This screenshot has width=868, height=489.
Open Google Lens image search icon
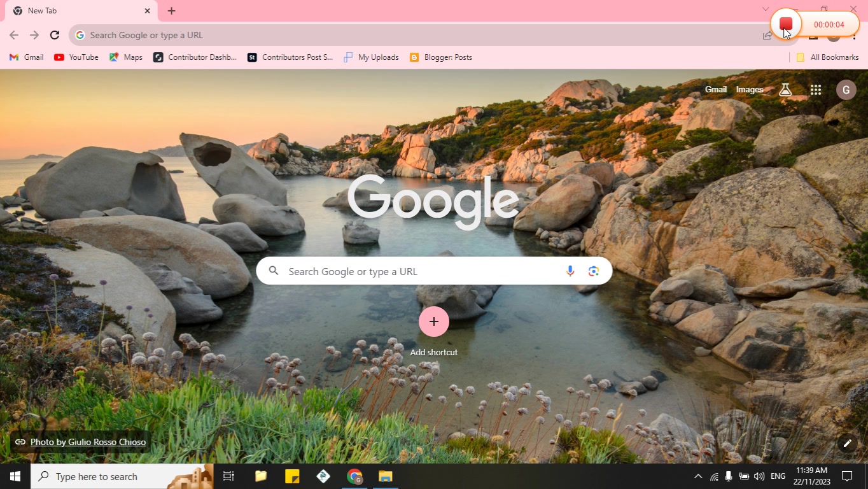pos(594,271)
